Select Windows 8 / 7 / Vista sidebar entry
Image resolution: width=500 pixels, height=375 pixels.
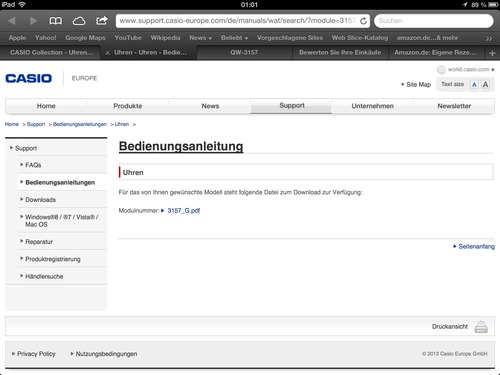click(62, 221)
